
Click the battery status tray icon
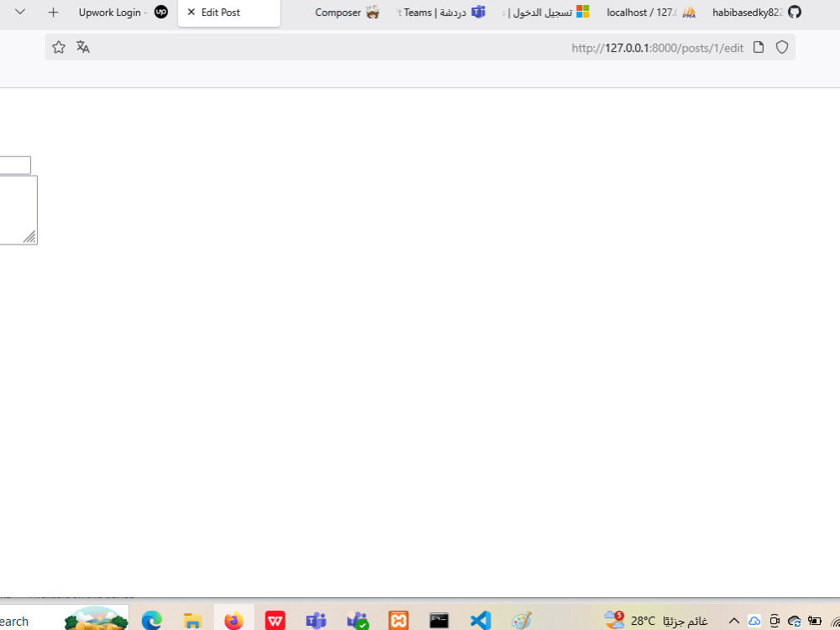(x=815, y=621)
